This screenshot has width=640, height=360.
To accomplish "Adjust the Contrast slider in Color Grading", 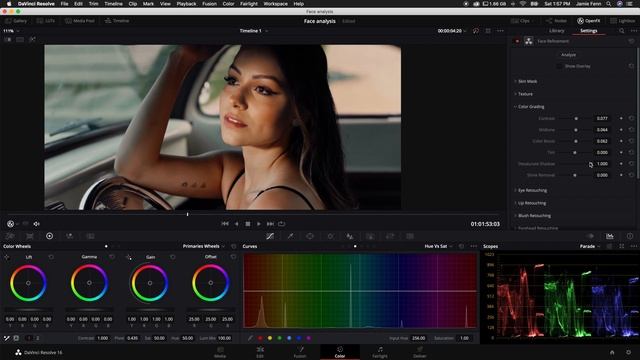I will (576, 118).
